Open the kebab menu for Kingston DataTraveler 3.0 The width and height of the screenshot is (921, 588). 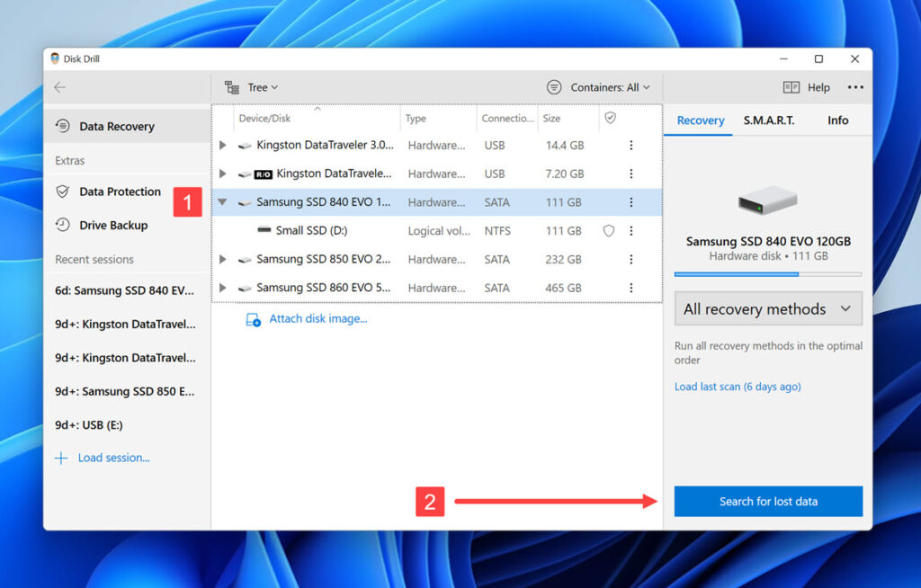630,145
